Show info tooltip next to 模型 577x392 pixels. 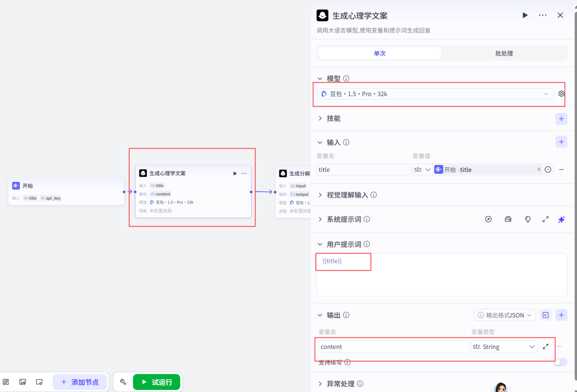pos(346,79)
